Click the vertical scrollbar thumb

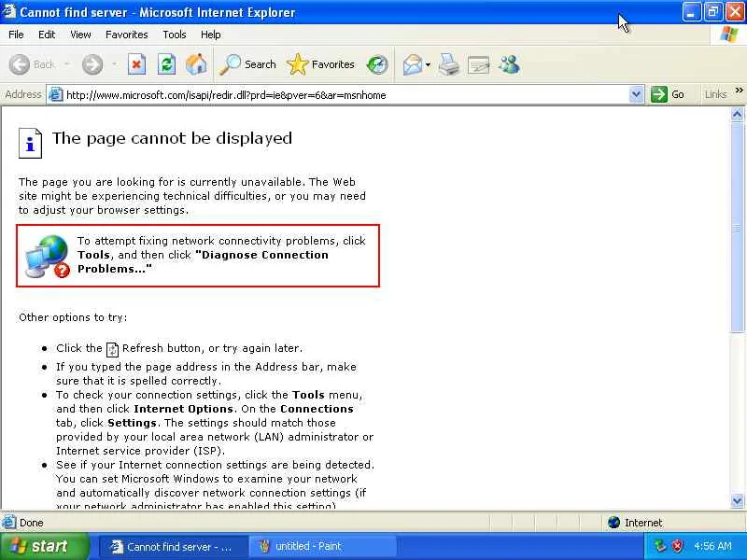click(737, 227)
